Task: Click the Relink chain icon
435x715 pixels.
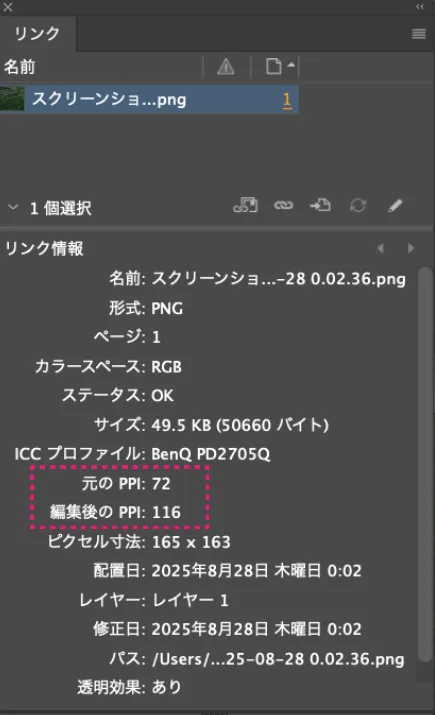Action: [x=283, y=206]
